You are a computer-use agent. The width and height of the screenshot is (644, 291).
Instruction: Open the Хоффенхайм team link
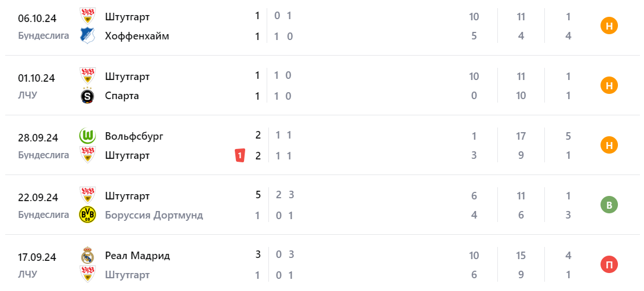[137, 36]
